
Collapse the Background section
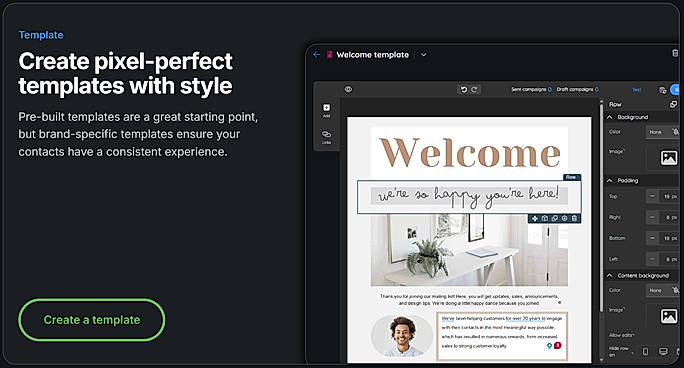tap(610, 117)
